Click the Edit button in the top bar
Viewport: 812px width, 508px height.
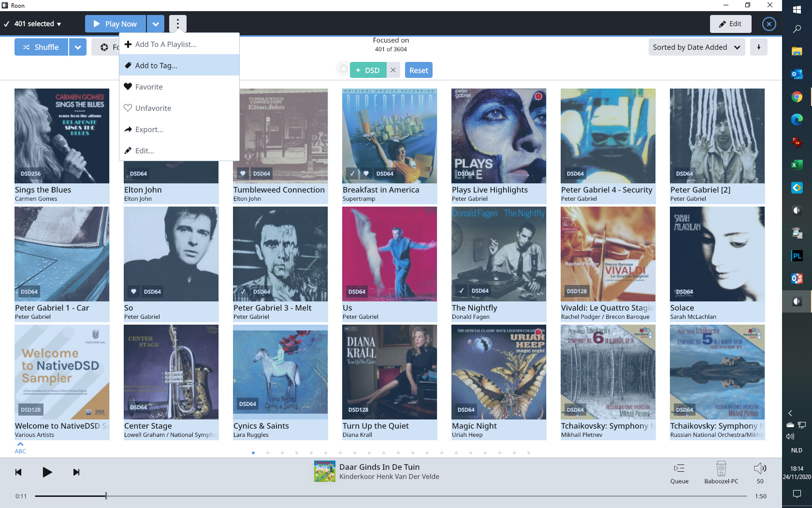[x=730, y=24]
